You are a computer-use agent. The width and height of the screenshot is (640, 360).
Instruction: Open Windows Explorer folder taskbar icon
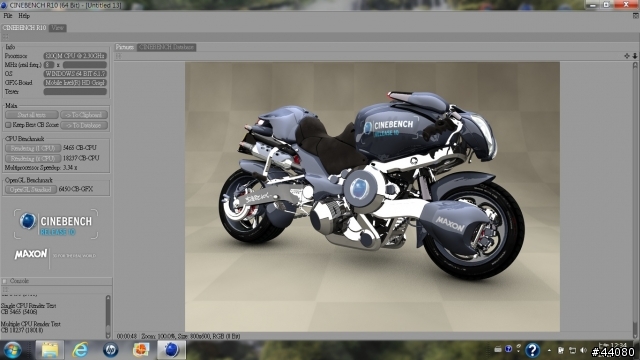tap(50, 350)
